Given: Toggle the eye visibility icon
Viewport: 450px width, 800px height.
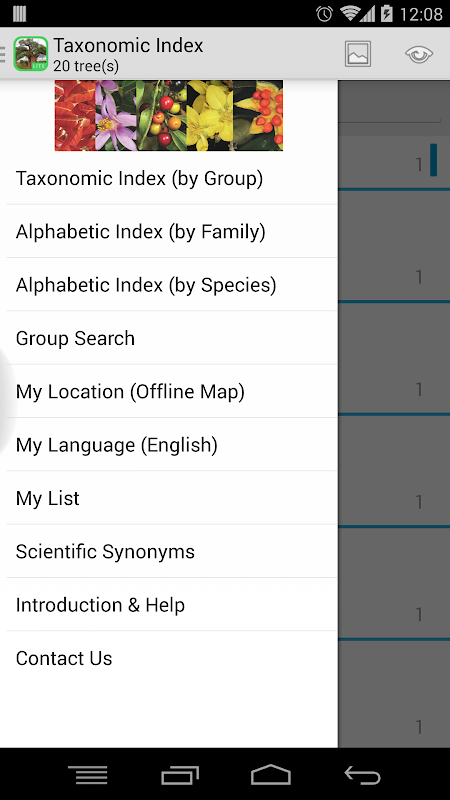Looking at the screenshot, I should click(x=419, y=54).
